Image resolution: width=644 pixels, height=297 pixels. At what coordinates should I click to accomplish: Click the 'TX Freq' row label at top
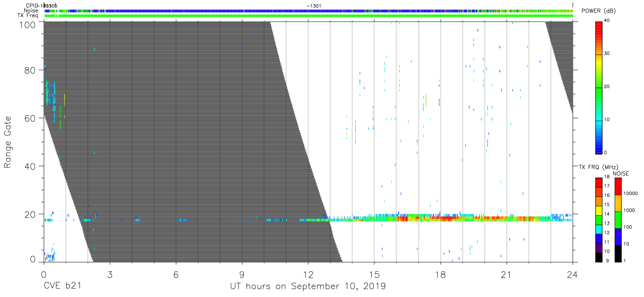28,15
